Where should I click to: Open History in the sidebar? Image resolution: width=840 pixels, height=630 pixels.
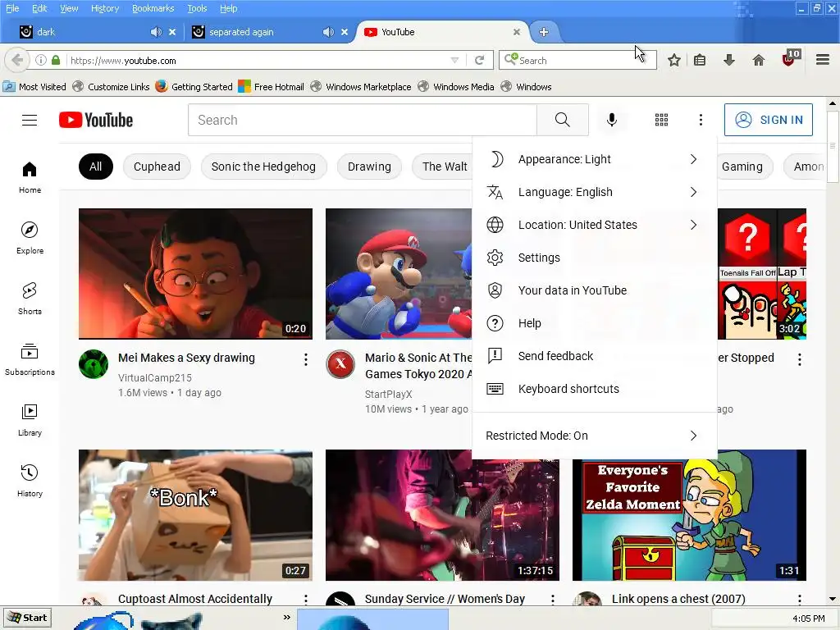(x=30, y=481)
